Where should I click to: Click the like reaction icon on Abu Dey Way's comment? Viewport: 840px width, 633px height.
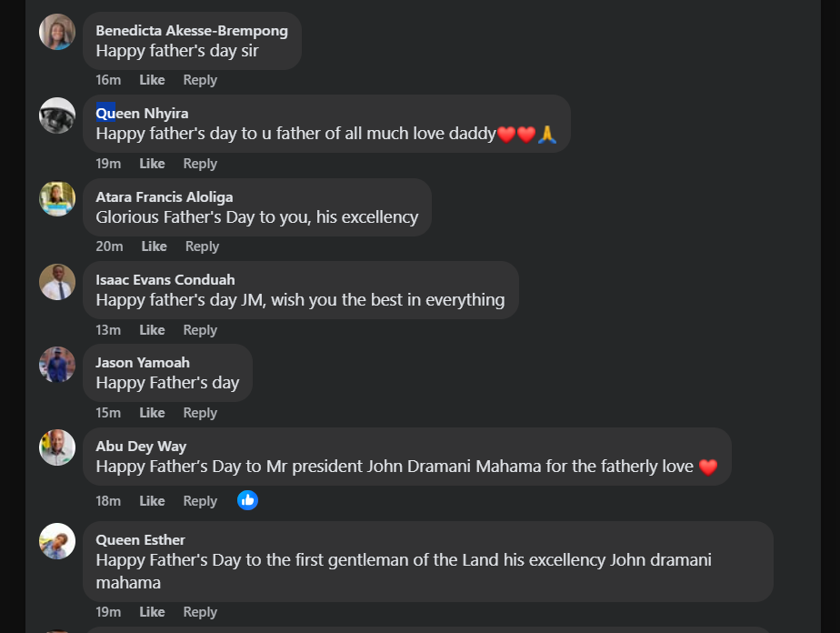point(247,500)
